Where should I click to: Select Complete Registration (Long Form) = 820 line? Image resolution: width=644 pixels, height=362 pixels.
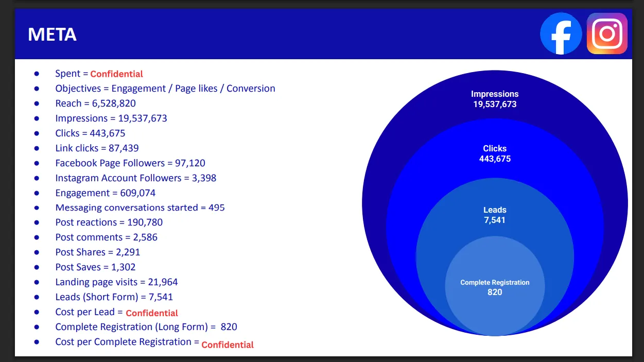pos(146,327)
